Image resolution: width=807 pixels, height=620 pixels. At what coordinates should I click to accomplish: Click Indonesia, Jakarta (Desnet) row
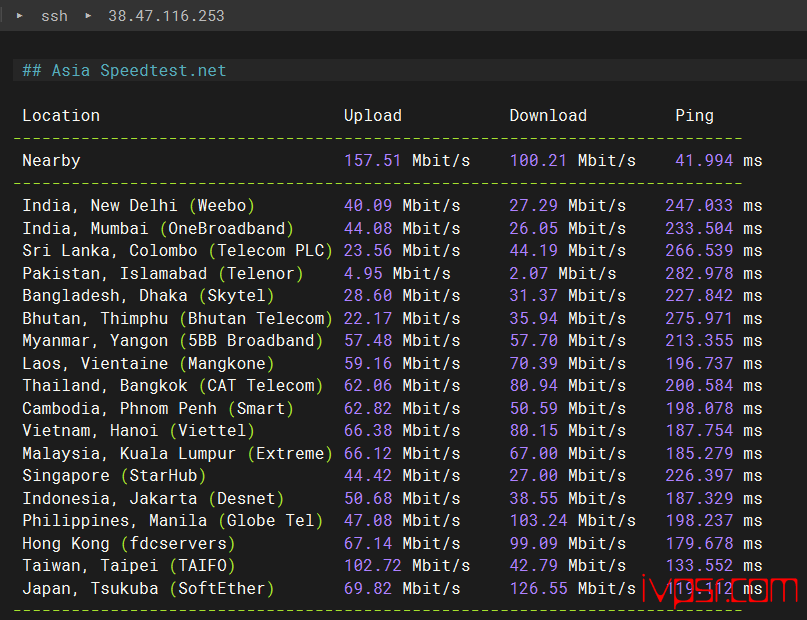(x=392, y=498)
